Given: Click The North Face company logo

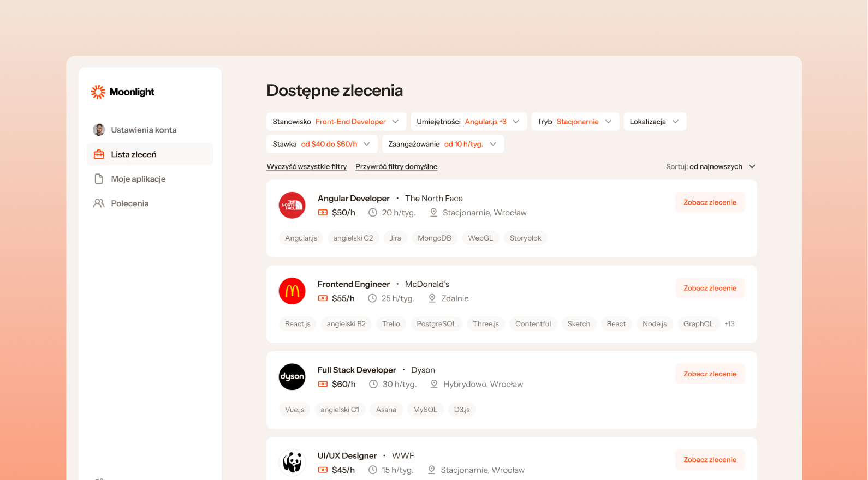Looking at the screenshot, I should coord(292,205).
